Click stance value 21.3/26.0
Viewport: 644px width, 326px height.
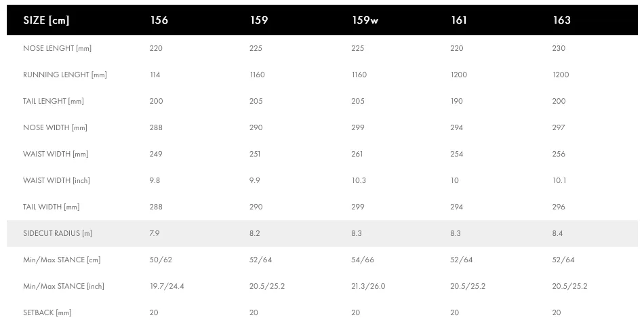point(368,286)
